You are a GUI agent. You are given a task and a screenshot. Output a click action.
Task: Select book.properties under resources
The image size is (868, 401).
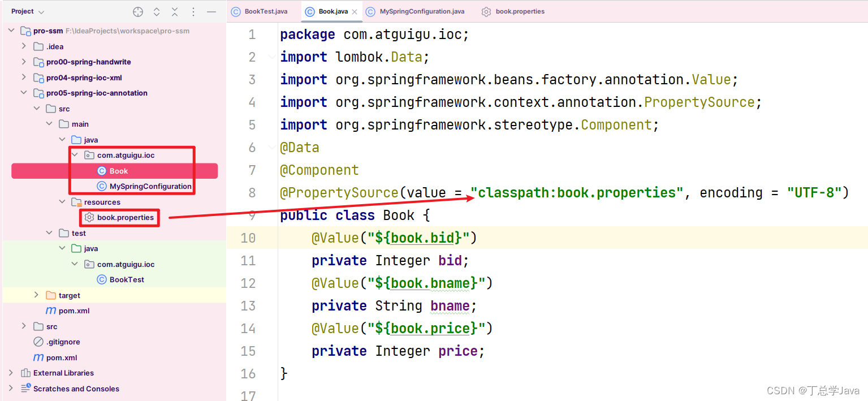coord(125,217)
